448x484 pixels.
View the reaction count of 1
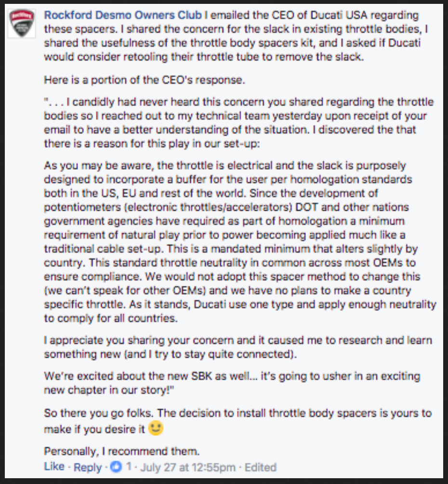[129, 467]
